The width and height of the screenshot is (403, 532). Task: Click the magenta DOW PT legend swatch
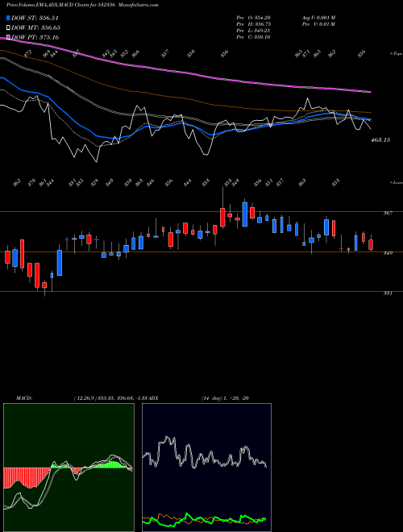click(9, 37)
